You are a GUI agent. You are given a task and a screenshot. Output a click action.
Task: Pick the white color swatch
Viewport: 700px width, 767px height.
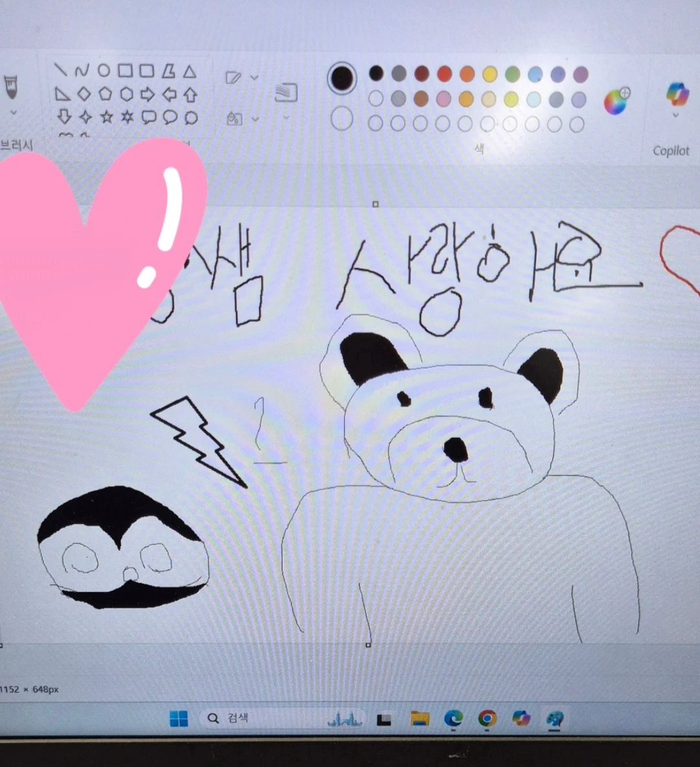(375, 98)
